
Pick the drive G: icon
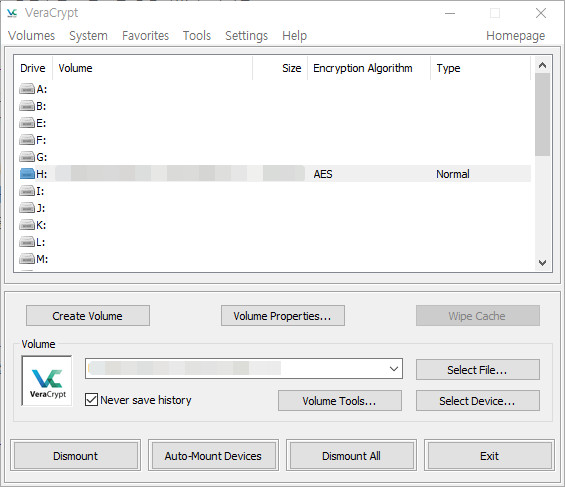[x=27, y=157]
